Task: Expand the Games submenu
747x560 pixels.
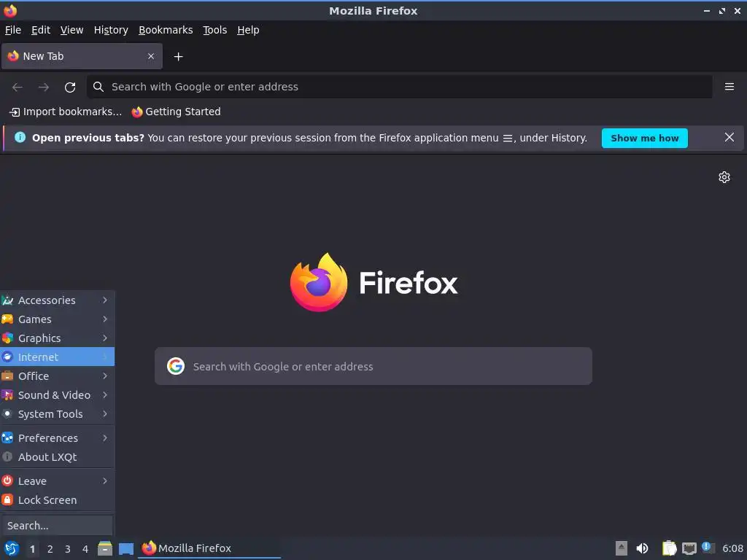Action: [x=57, y=319]
